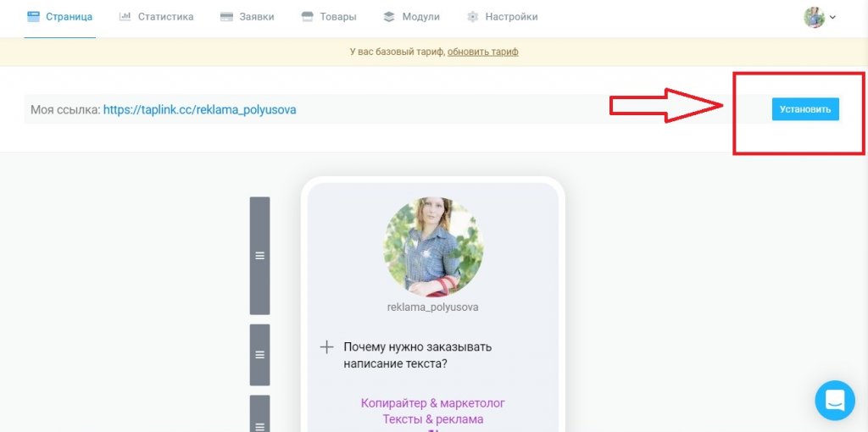The width and height of the screenshot is (868, 432).
Task: Select the round profile photo in preview
Action: click(x=433, y=246)
